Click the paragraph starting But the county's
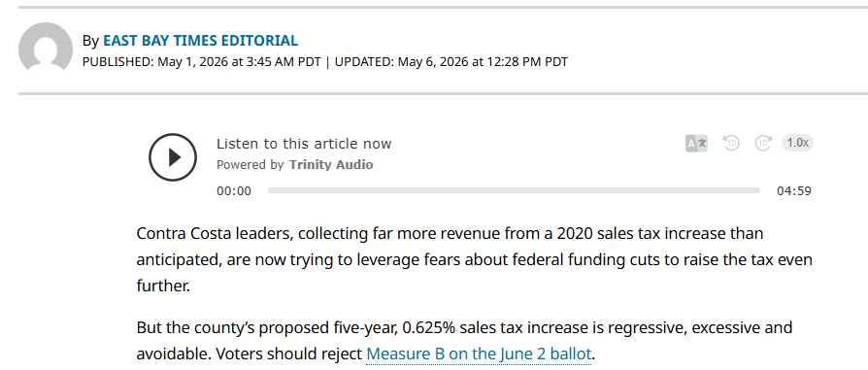Viewport: 868px width, 370px height. [x=464, y=340]
